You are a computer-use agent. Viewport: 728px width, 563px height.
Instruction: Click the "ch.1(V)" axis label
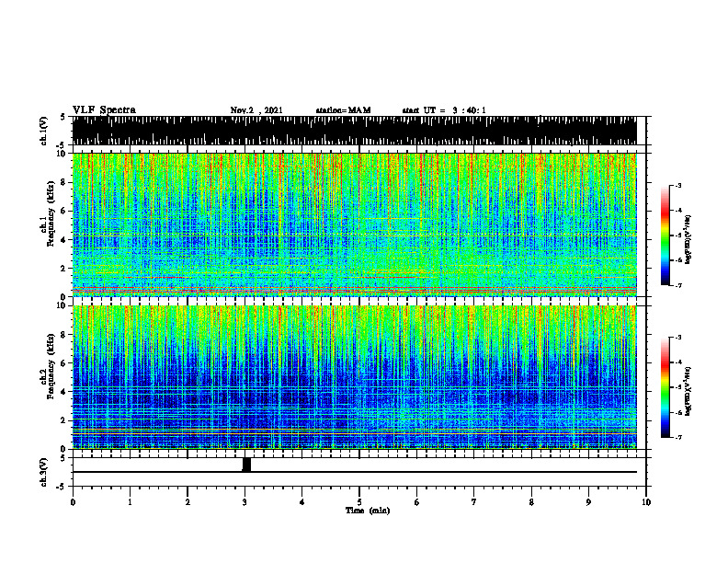(x=44, y=131)
